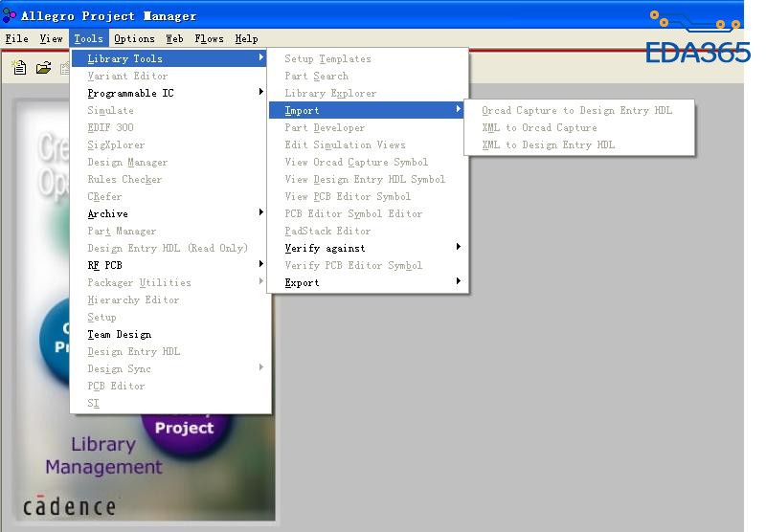The height and width of the screenshot is (532, 766).
Task: Expand the Programmable IC submenu
Action: point(169,93)
